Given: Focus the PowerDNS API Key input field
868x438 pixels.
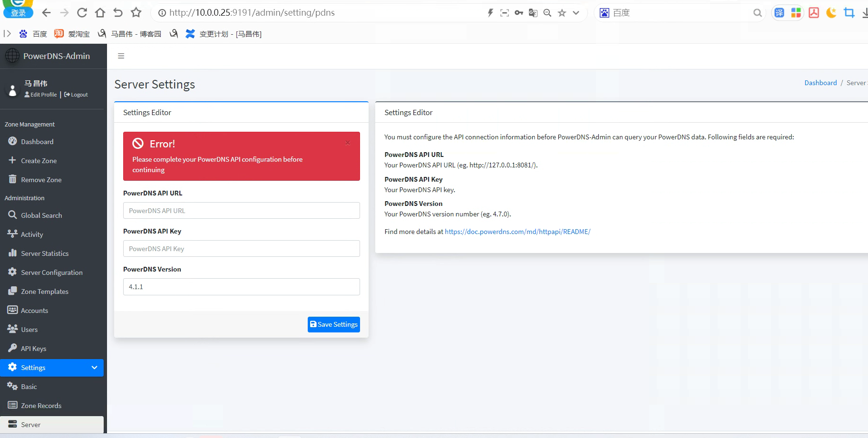Looking at the screenshot, I should 242,249.
